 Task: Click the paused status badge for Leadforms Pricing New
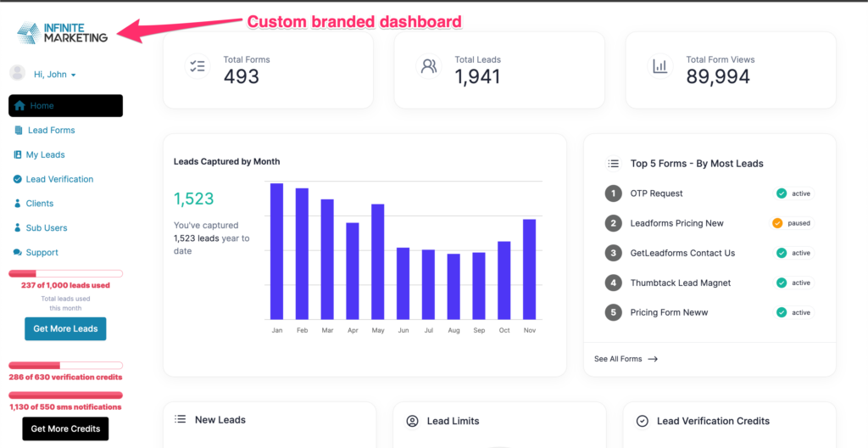[792, 223]
